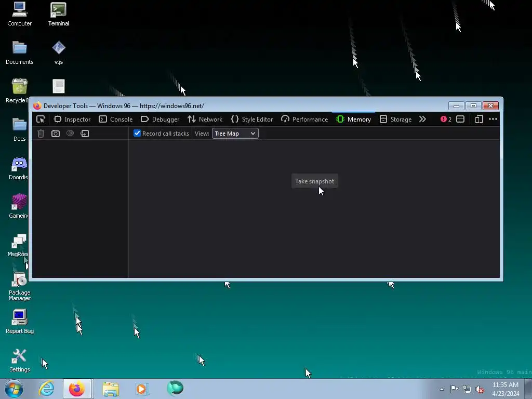
Task: Click the camera icon to take snapshot
Action: pos(56,134)
